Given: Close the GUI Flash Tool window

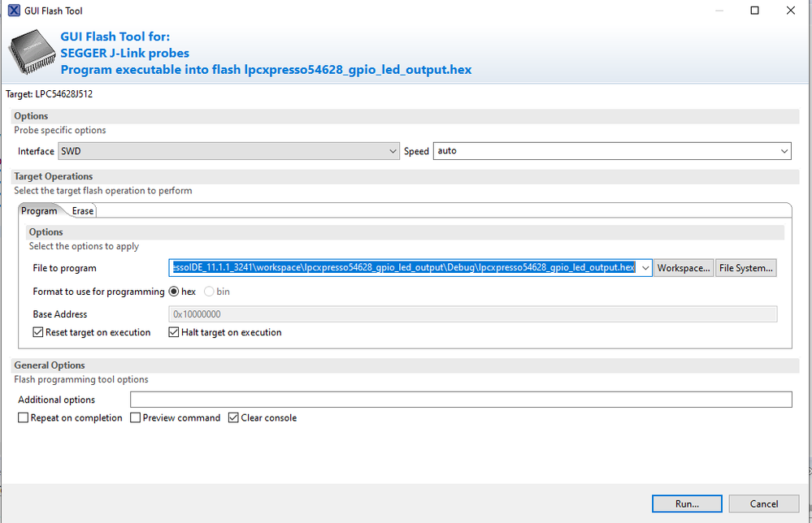Looking at the screenshot, I should pos(790,11).
